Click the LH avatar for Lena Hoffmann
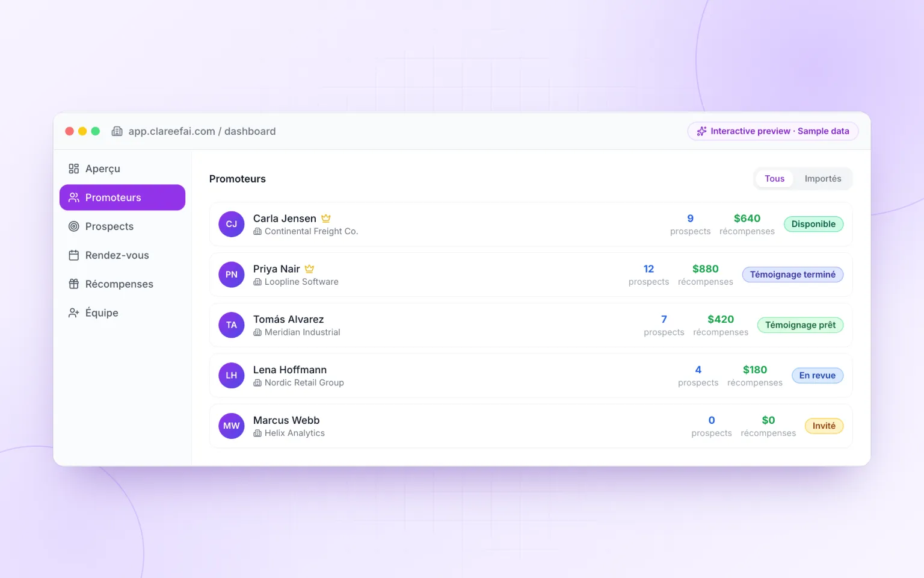This screenshot has width=924, height=578. 232,376
